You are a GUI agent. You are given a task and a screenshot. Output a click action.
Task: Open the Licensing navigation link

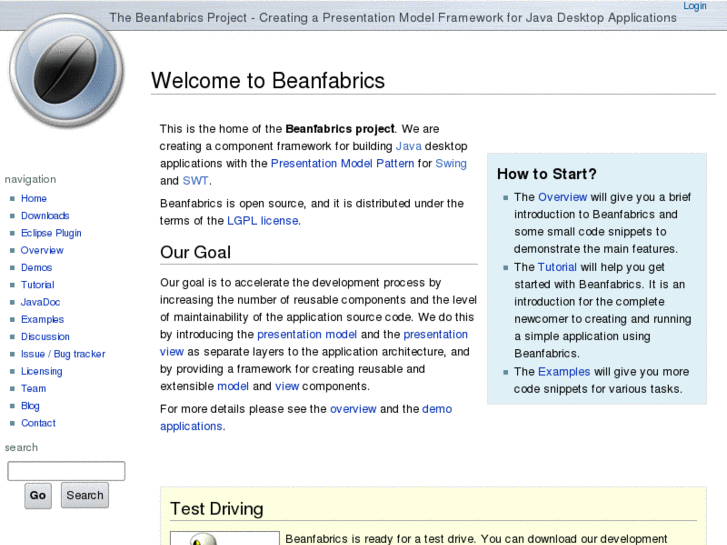pyautogui.click(x=41, y=372)
